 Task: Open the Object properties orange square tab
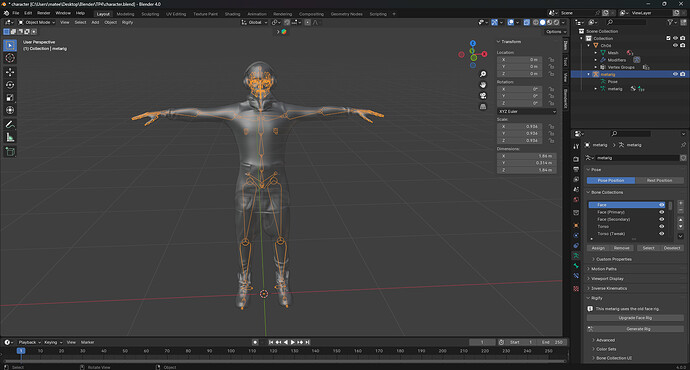pyautogui.click(x=576, y=225)
